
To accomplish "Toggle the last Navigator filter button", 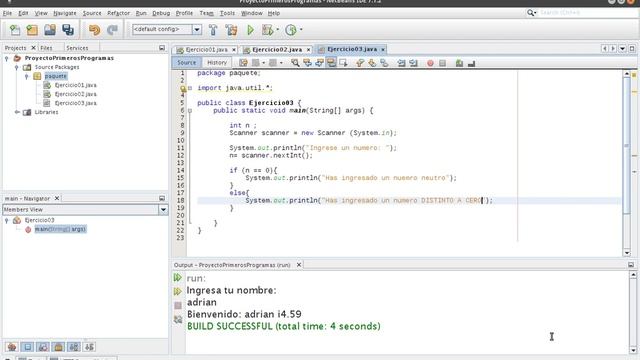I will click(89, 347).
